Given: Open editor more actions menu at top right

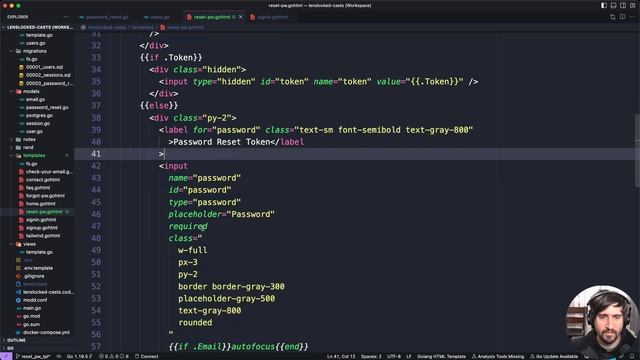Looking at the screenshot, I should tap(632, 17).
